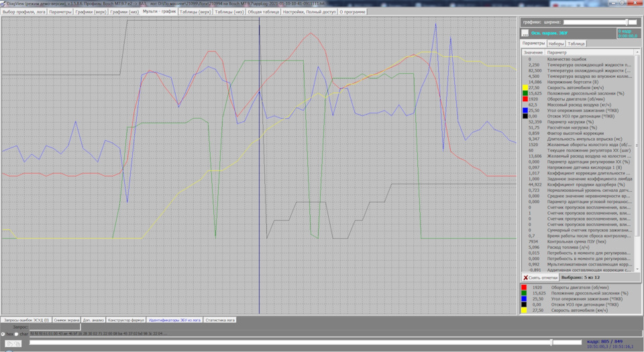Open the Доп. анализ tab
The width and height of the screenshot is (644, 352).
[93, 320]
